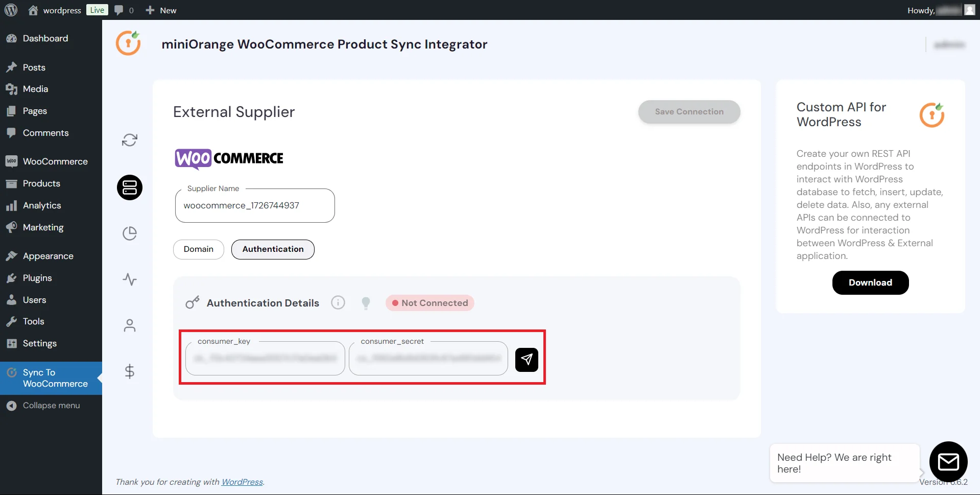Click the Live status badge

[x=97, y=10]
